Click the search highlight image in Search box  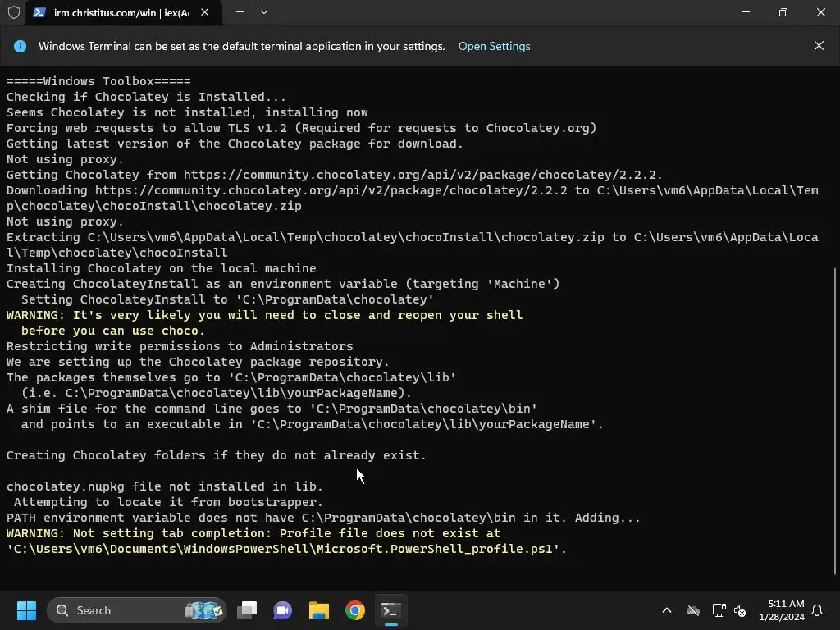[x=203, y=610]
